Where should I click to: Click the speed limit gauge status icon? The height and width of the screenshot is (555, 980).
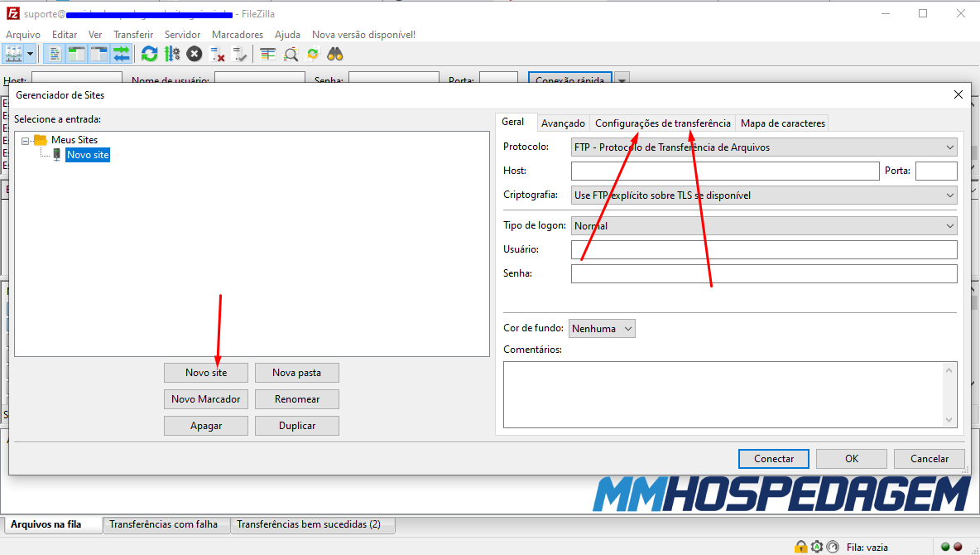point(833,547)
